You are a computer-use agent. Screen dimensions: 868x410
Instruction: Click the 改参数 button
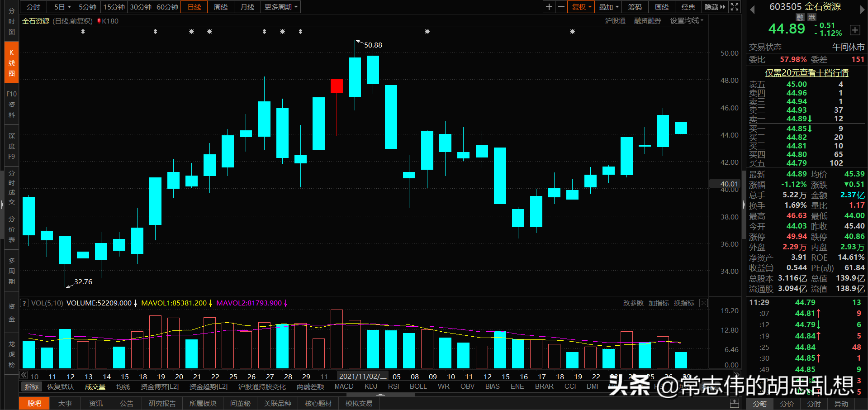(x=633, y=303)
